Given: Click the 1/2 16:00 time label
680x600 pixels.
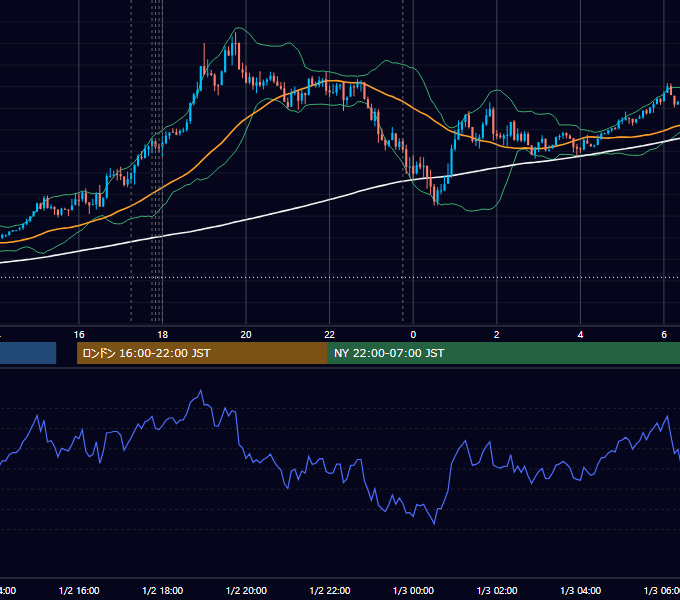Looking at the screenshot, I should pos(79,590).
